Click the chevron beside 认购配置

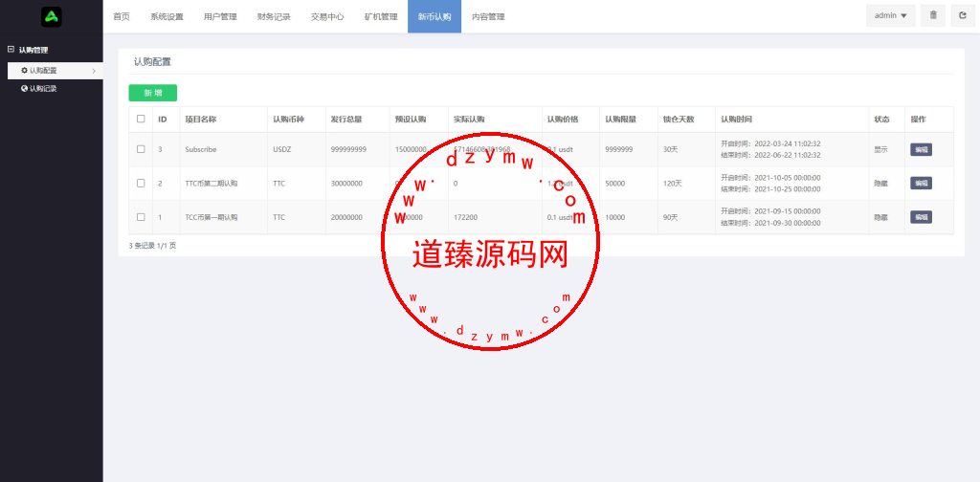(94, 71)
